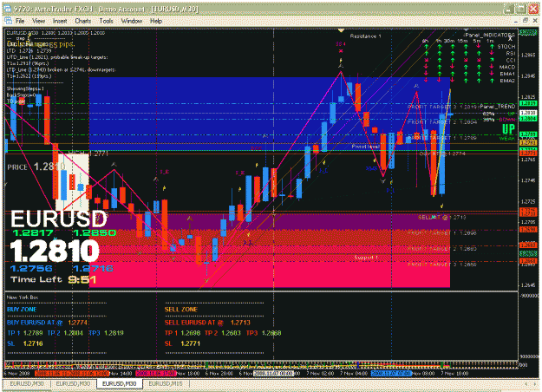Click the X on Panel_INDICATORS
The width and height of the screenshot is (542, 392).
click(510, 39)
